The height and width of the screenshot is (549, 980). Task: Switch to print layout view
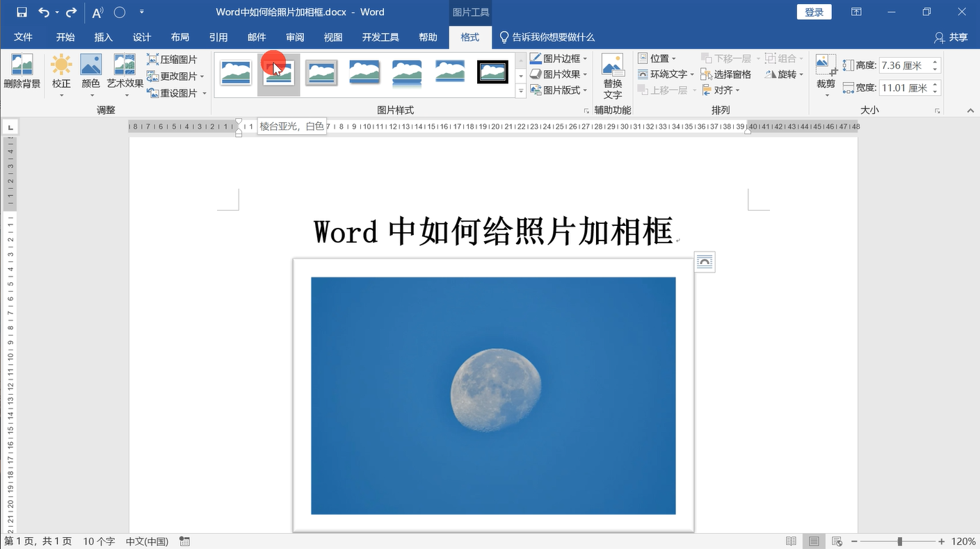pyautogui.click(x=814, y=541)
